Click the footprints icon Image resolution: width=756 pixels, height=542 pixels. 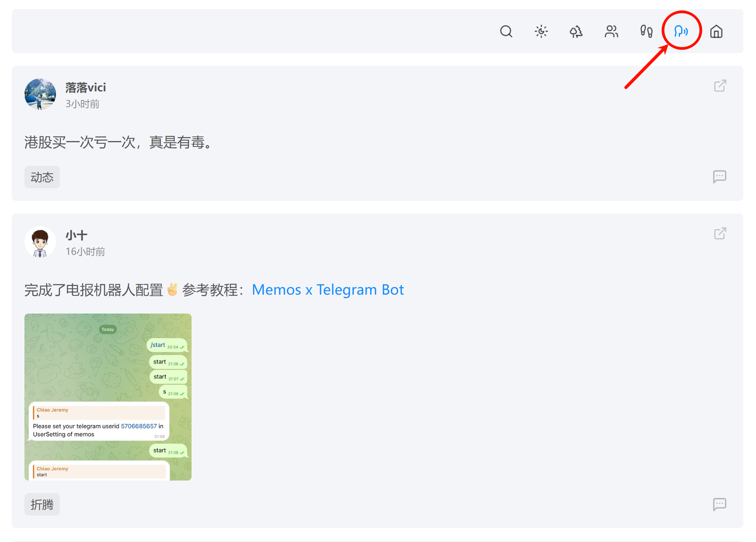click(646, 31)
